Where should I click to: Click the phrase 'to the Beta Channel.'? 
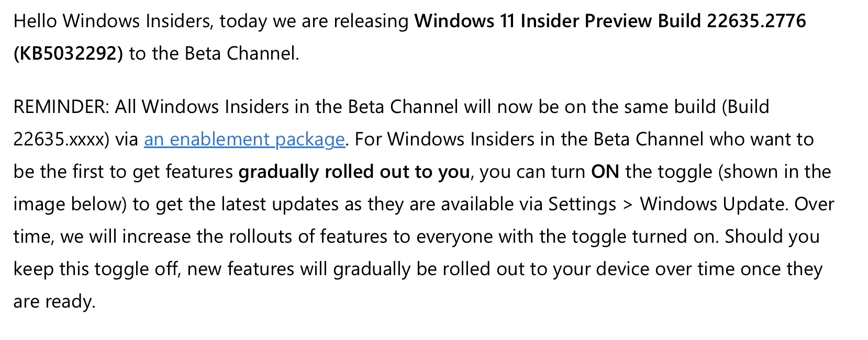pyautogui.click(x=214, y=54)
